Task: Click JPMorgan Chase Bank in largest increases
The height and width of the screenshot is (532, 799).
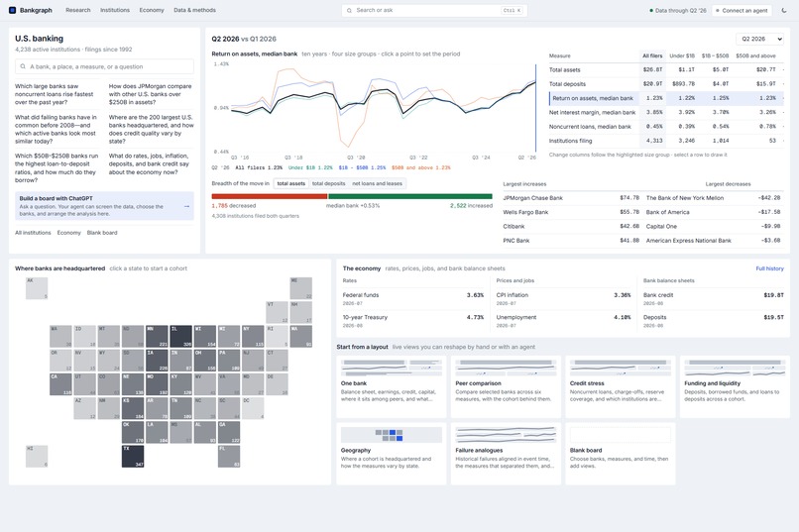Action: pyautogui.click(x=571, y=198)
